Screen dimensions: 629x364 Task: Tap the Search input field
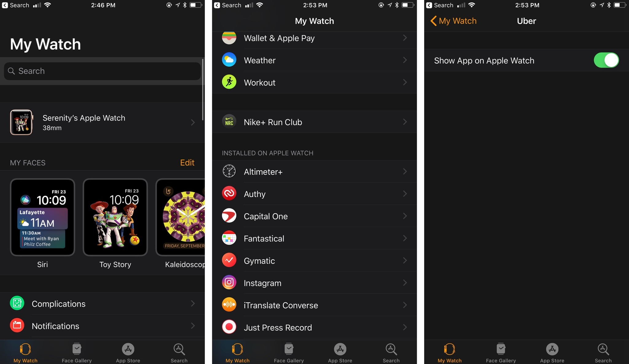(102, 71)
